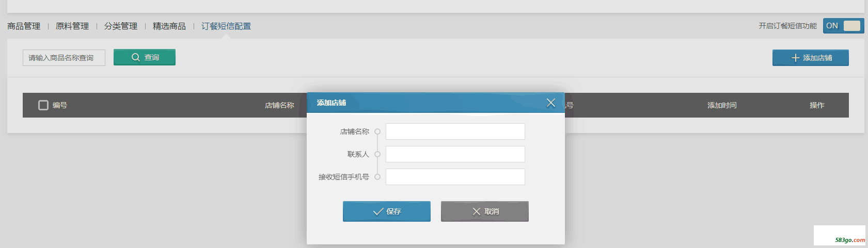Focus the 请输入商品名称查询 search box

point(64,58)
